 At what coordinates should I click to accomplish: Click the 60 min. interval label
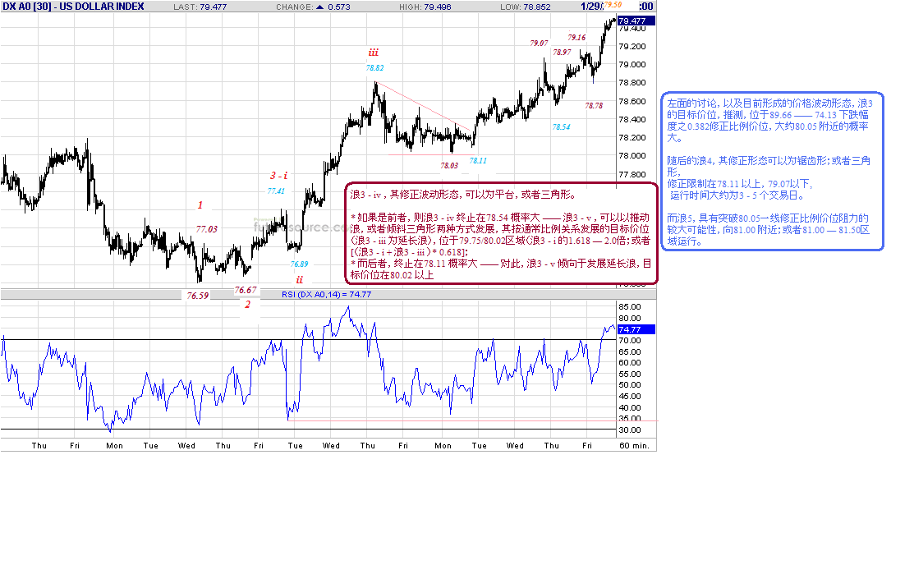[x=634, y=446]
